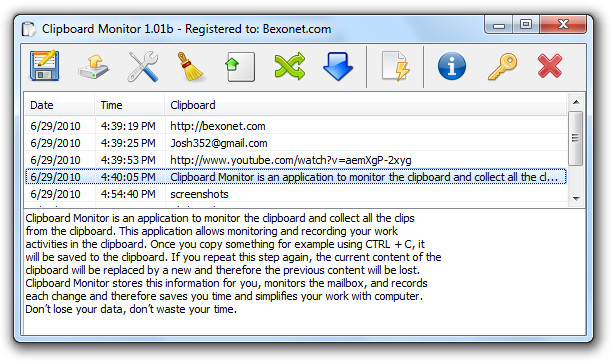Screen dimensions: 613x364
Task: Click the page with green up arrow icon
Action: pos(240,67)
